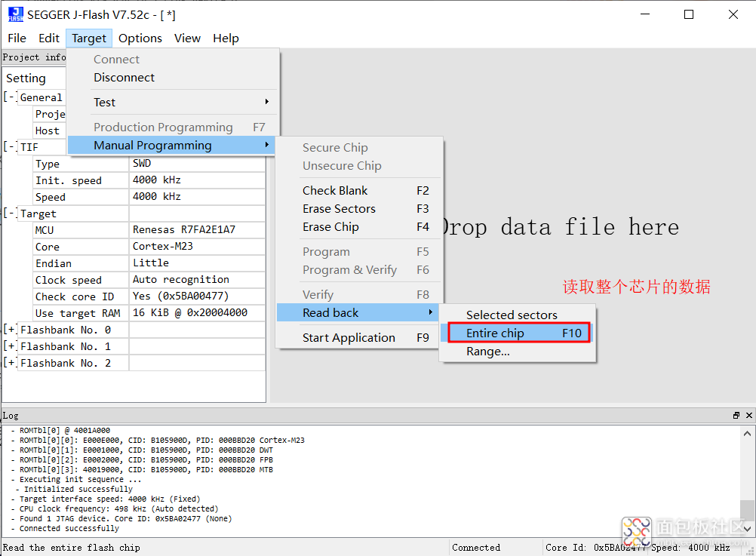
Task: Expand the Flashbank No. 2 node
Action: (x=10, y=363)
